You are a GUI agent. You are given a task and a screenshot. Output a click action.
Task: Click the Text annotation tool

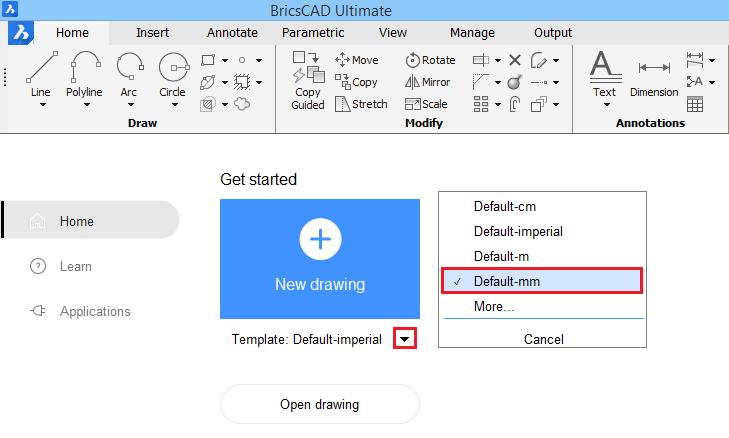click(606, 73)
